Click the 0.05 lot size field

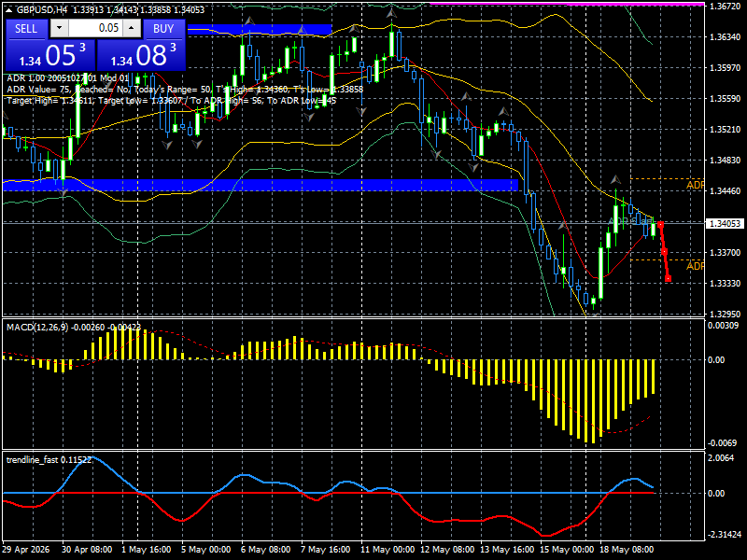[96, 28]
